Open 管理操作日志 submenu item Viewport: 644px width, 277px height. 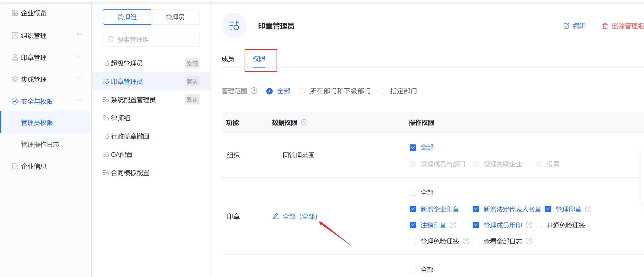click(x=46, y=144)
